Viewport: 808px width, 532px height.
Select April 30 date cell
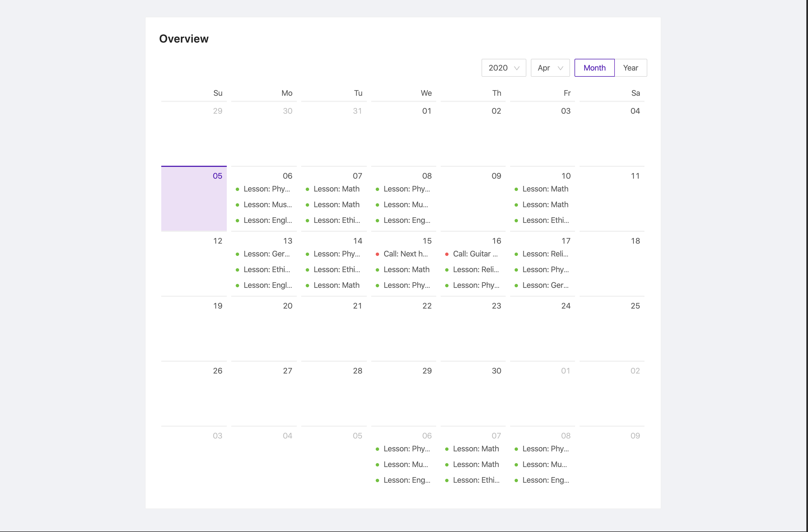pyautogui.click(x=473, y=393)
